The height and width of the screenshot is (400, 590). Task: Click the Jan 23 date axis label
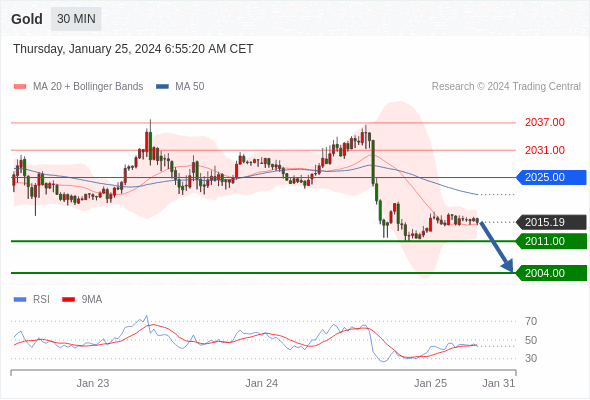93,383
